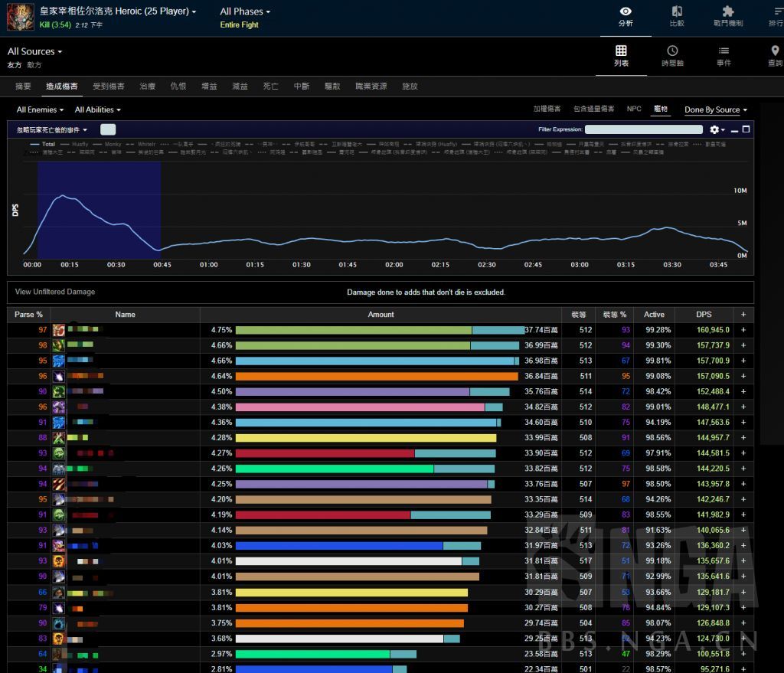Image resolution: width=784 pixels, height=673 pixels.
Task: Sort the table by DPS column header
Action: point(704,315)
